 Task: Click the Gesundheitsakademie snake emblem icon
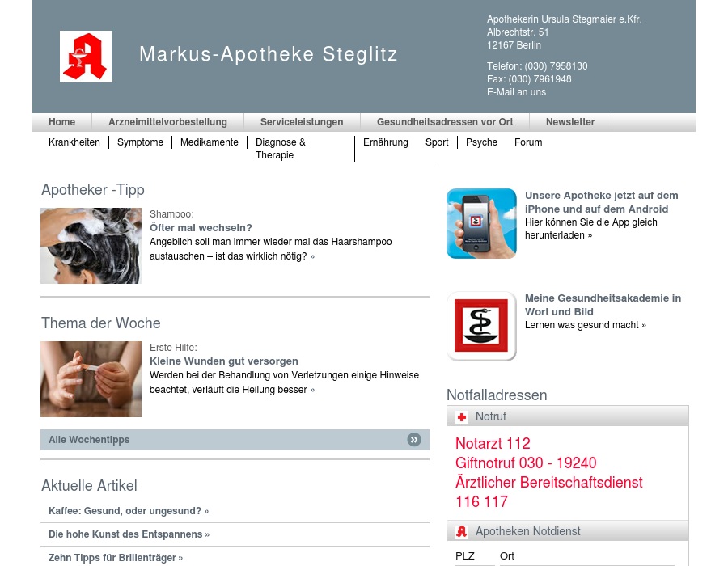coord(481,326)
